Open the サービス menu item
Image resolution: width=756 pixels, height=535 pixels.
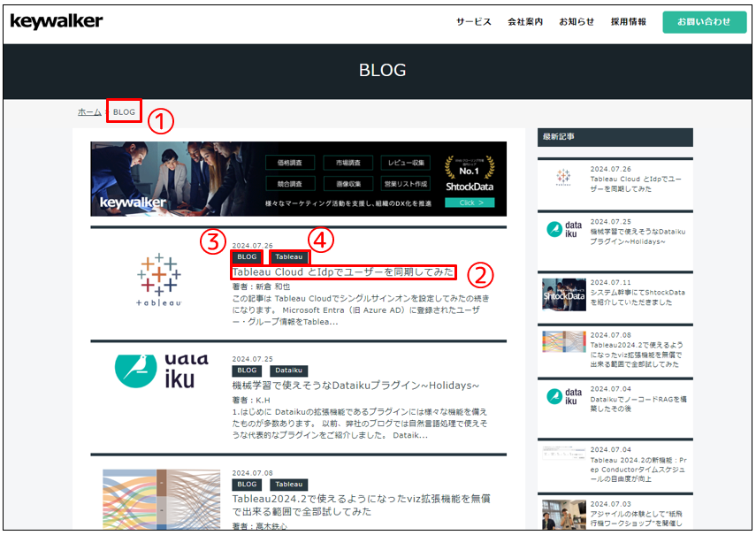click(x=473, y=22)
